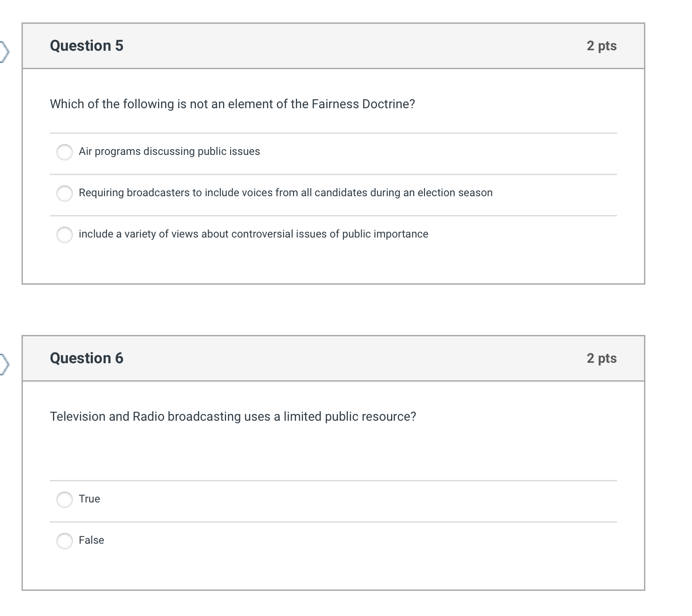Viewport: 692px width, 616px height.
Task: Click the '2 pts' label on Question 5
Action: [601, 46]
